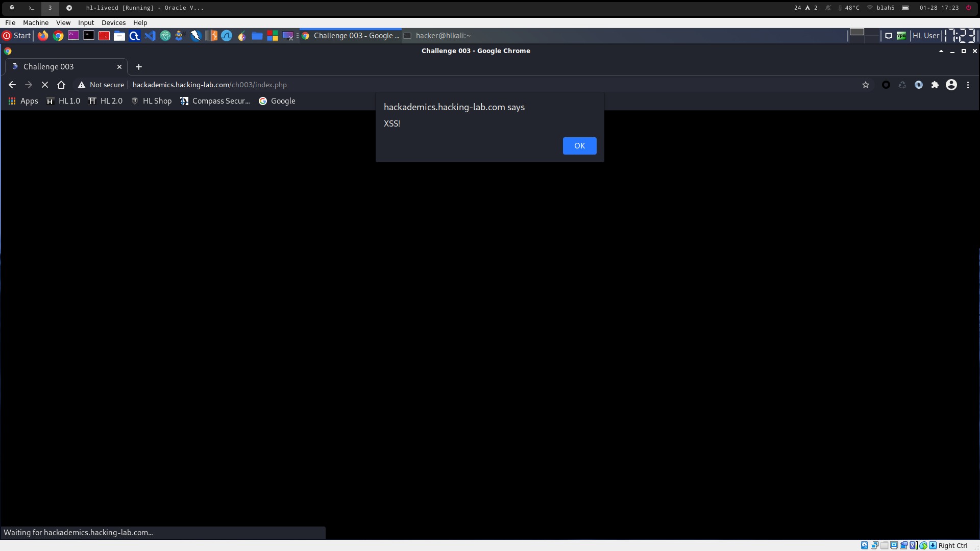Open the Chrome profile avatar
The image size is (980, 551).
click(x=951, y=85)
